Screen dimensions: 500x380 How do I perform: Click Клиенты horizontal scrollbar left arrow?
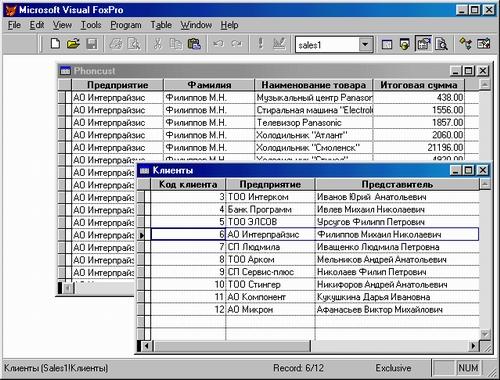(x=147, y=346)
